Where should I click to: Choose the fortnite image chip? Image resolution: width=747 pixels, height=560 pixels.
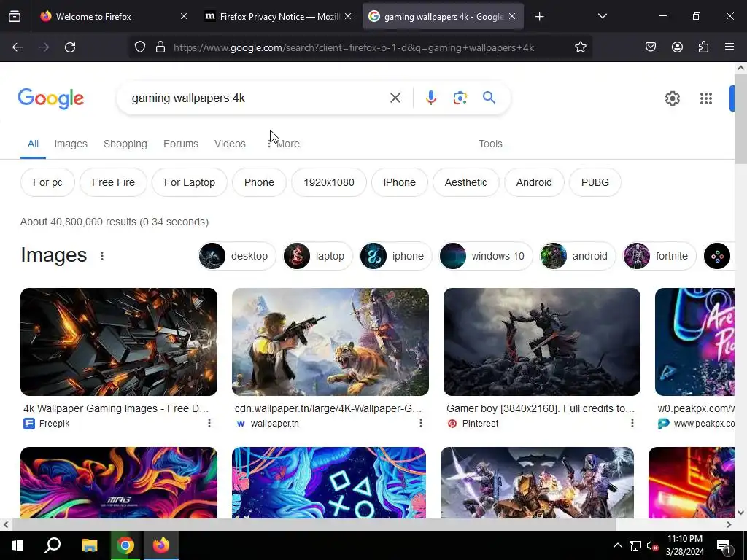(659, 256)
